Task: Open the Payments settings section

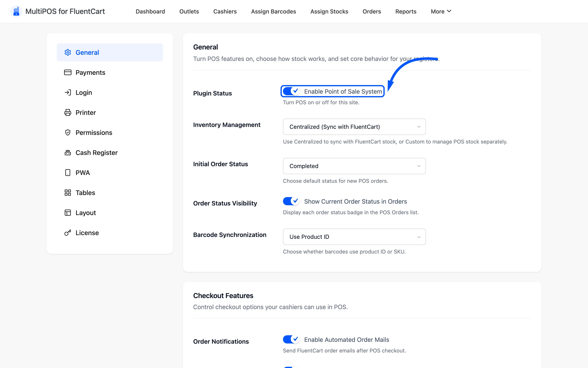Action: (110, 72)
